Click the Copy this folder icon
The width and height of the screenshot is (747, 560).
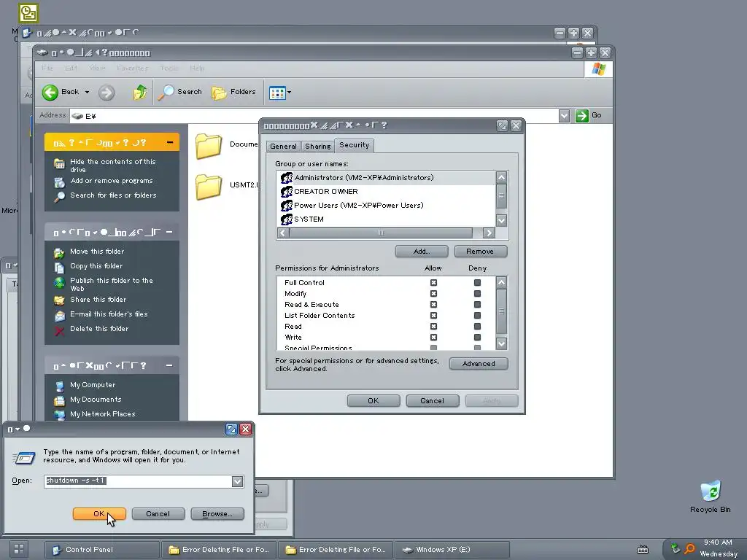click(x=59, y=268)
